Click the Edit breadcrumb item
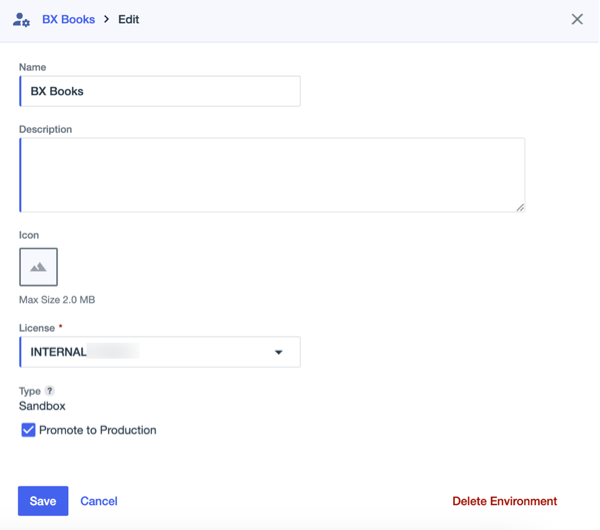This screenshot has width=600, height=530. (129, 19)
